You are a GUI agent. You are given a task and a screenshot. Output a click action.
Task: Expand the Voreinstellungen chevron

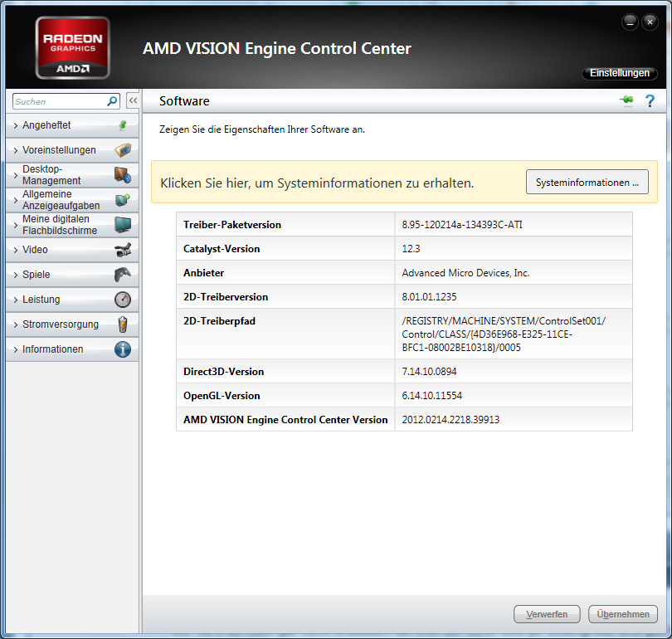pos(16,150)
